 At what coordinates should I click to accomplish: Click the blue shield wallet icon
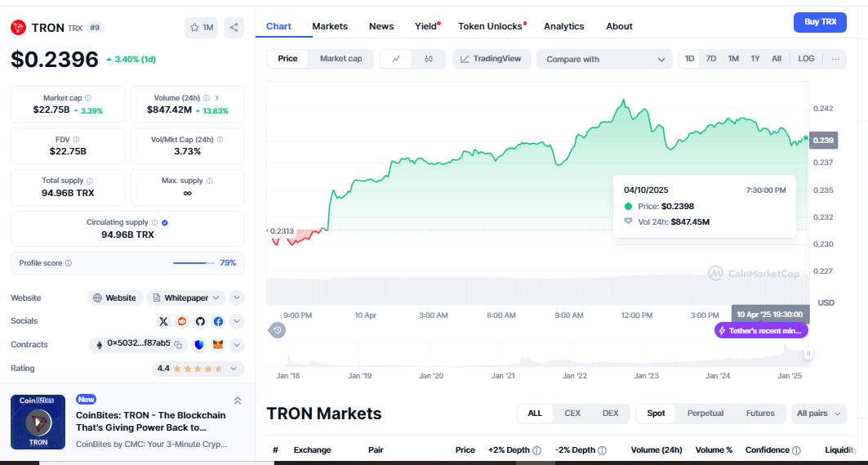coord(200,345)
